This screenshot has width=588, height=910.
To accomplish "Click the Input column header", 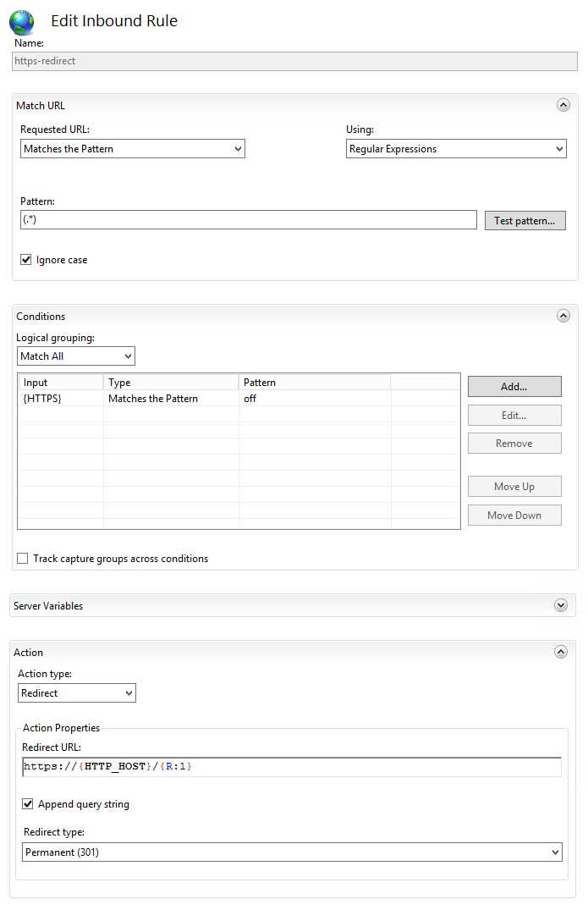I will pyautogui.click(x=60, y=383).
